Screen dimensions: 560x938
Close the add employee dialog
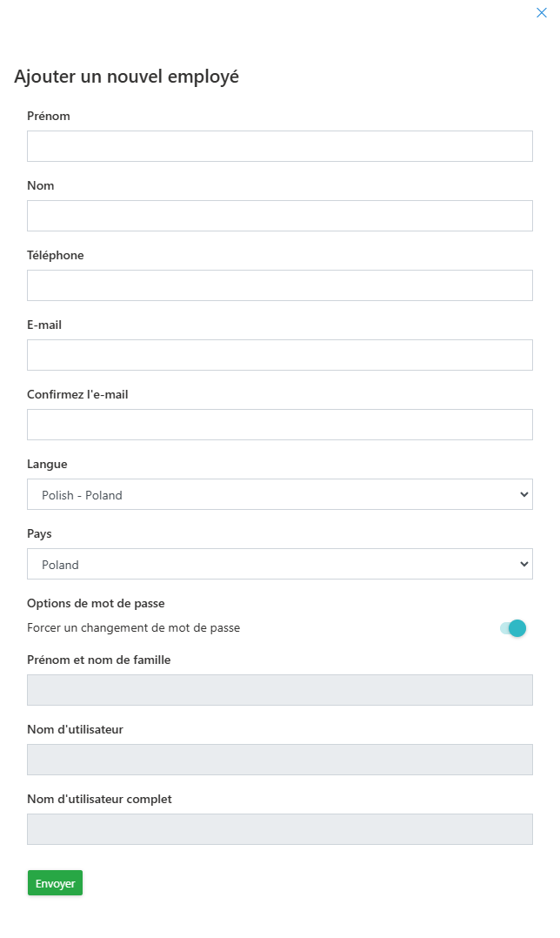tap(541, 13)
